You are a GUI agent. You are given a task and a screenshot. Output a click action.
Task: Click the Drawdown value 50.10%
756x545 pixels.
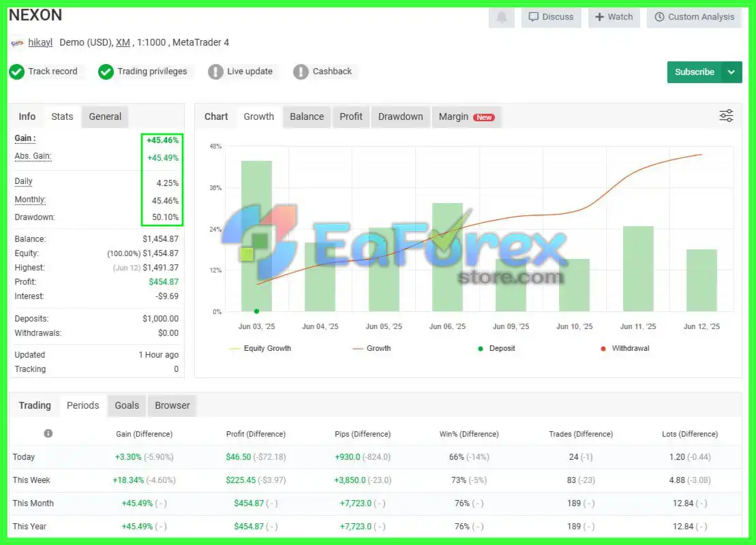coord(166,217)
